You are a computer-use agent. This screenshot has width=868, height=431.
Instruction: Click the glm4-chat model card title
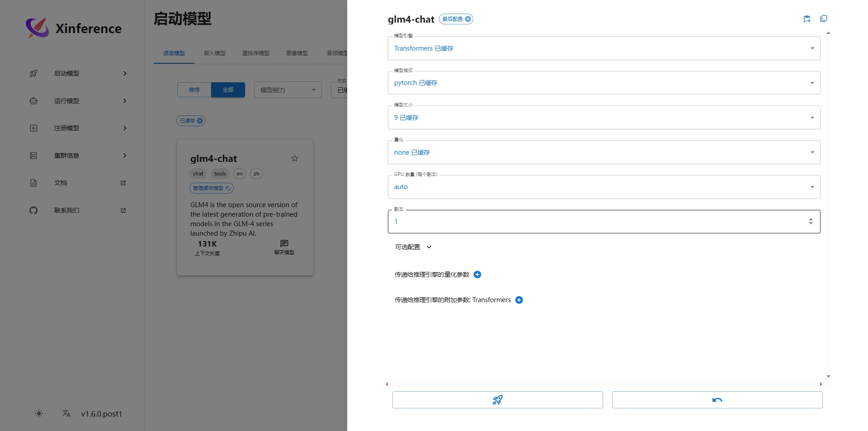[213, 159]
